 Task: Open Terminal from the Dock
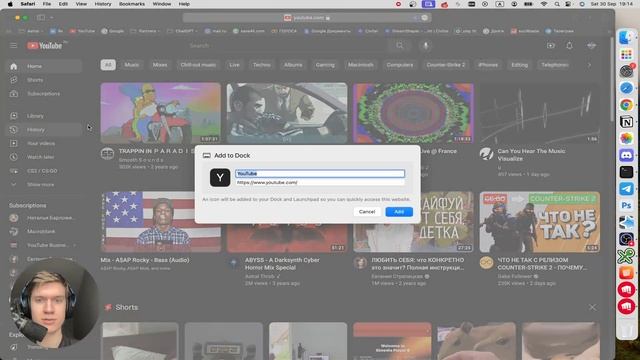(626, 172)
